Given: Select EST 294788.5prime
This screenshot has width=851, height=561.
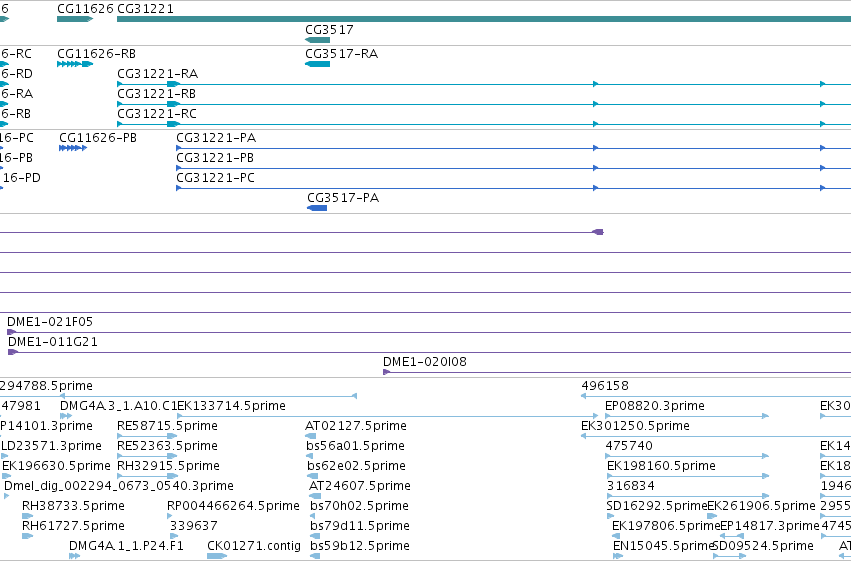Looking at the screenshot, I should click(x=46, y=386).
